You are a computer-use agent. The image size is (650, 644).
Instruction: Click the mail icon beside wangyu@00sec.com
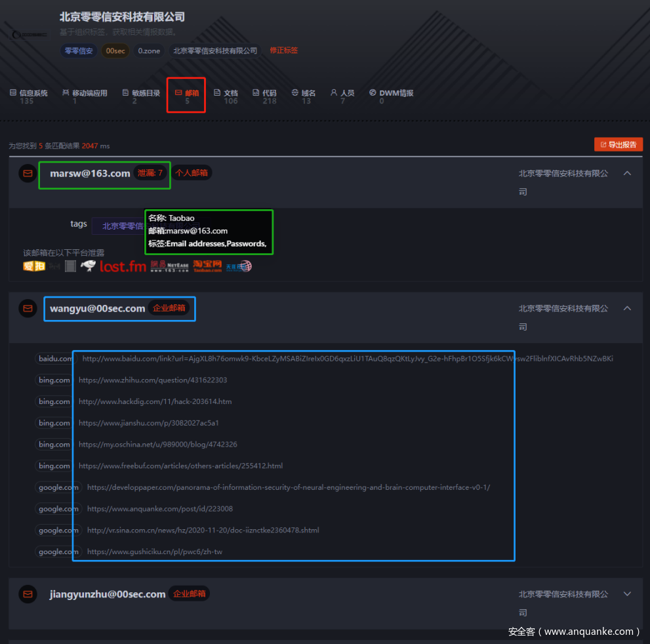coord(28,308)
